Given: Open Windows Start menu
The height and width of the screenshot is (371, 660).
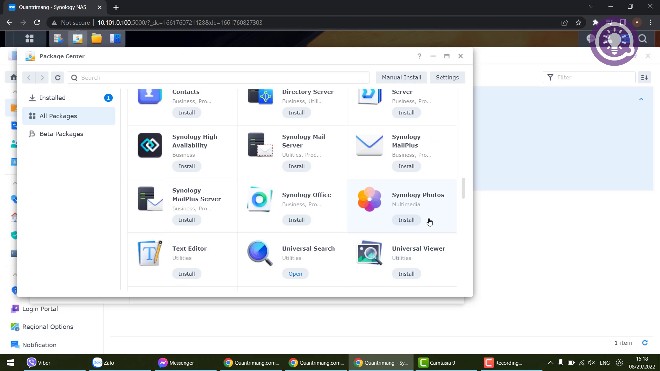Looking at the screenshot, I should (10, 363).
